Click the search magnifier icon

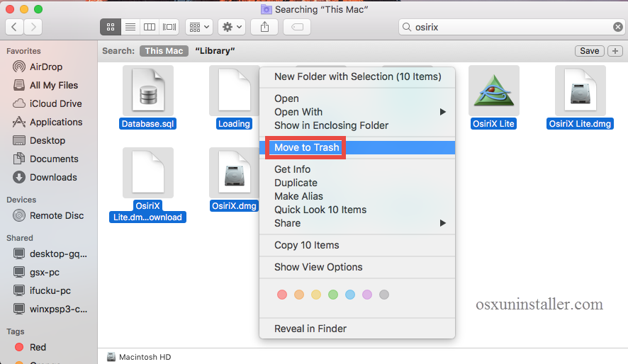(x=407, y=27)
